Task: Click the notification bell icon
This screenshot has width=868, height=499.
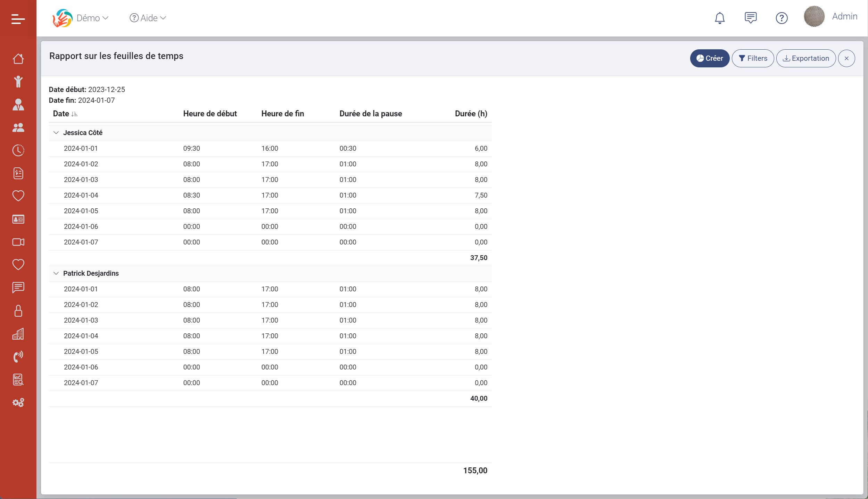Action: (x=720, y=18)
